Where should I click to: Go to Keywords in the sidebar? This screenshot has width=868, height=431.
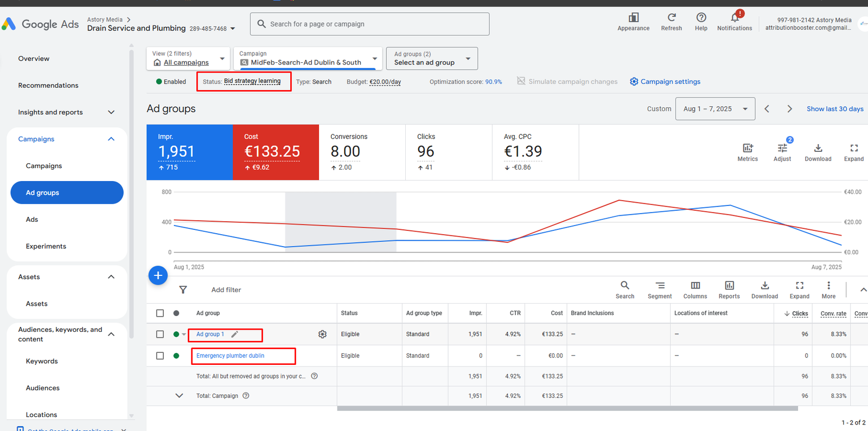click(x=42, y=361)
